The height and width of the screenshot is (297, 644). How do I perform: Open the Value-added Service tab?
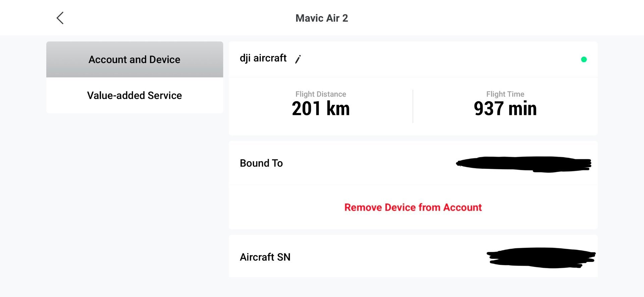[135, 96]
